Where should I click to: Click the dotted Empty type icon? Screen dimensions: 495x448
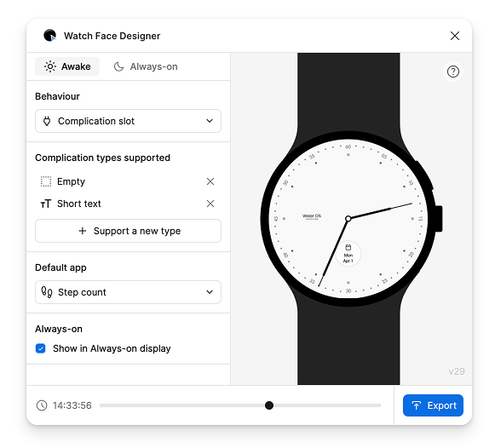coord(46,181)
